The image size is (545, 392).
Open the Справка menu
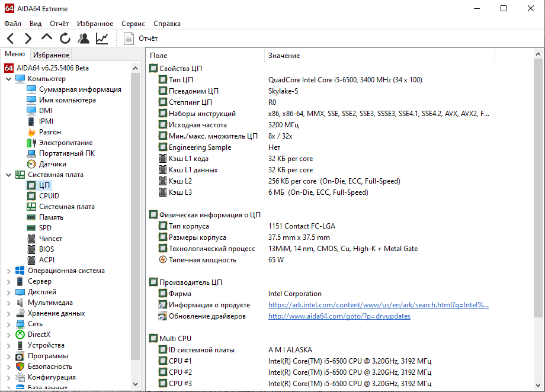(x=167, y=24)
